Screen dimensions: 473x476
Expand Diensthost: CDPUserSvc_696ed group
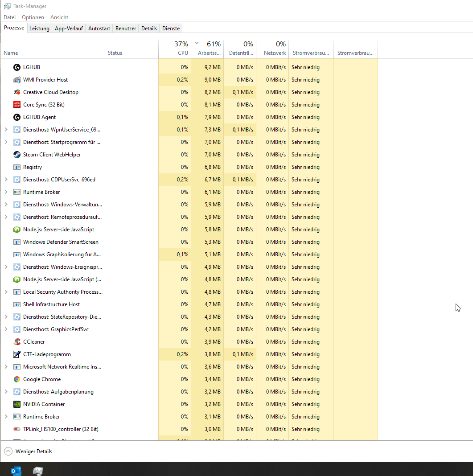[x=6, y=180]
